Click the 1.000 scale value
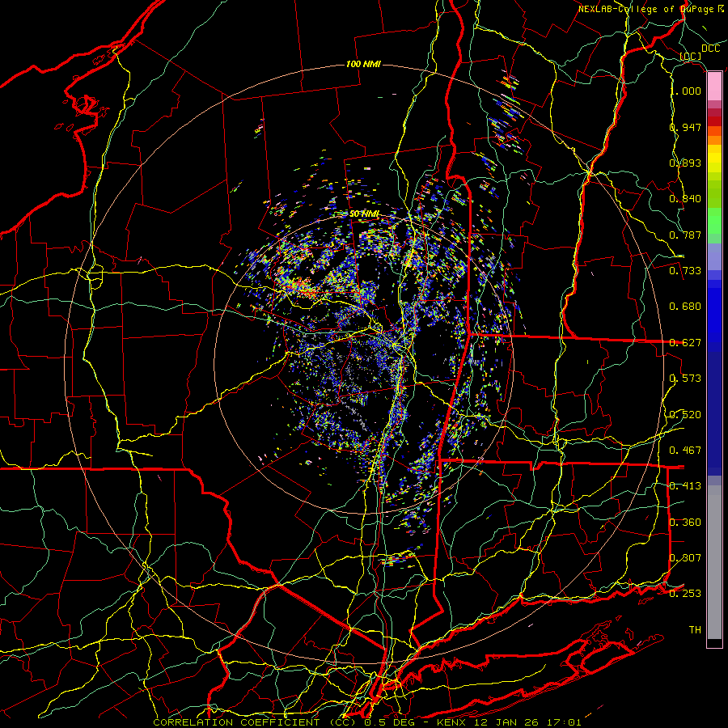728x728 pixels. coord(686,91)
